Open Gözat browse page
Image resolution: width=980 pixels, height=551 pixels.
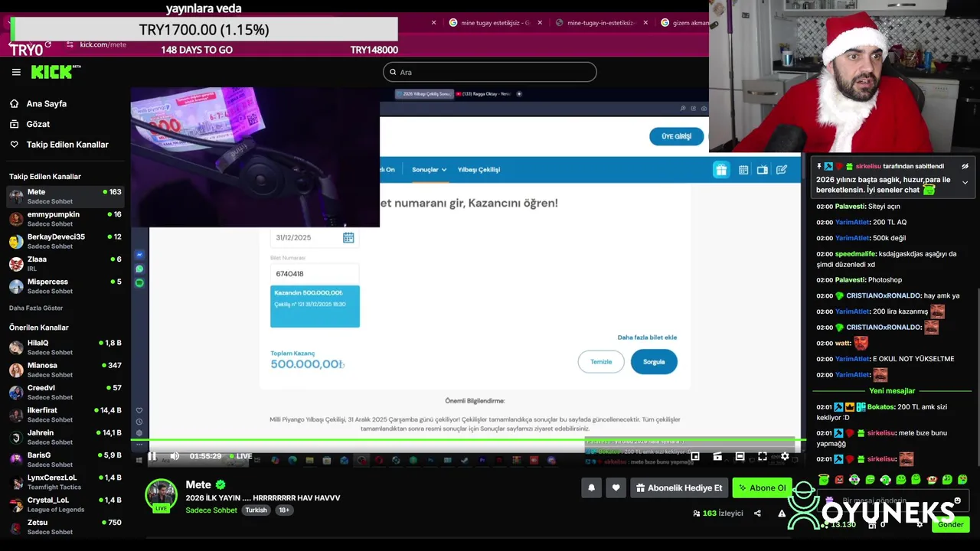click(x=38, y=124)
